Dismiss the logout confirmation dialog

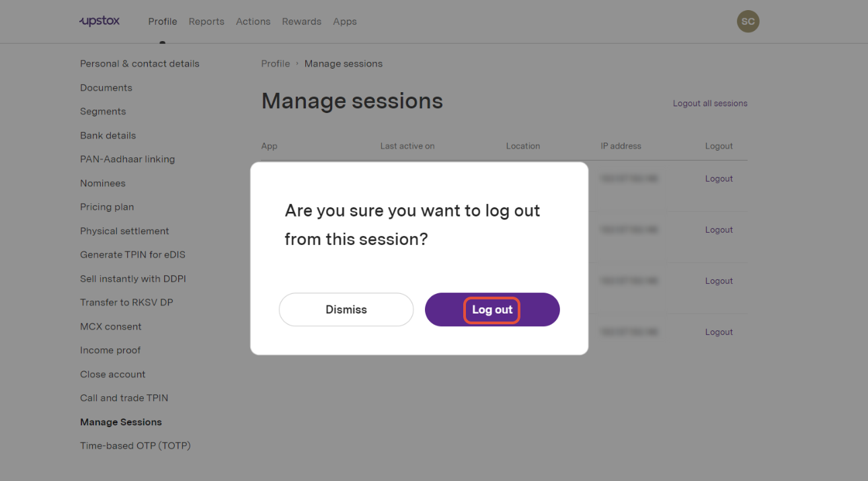coord(346,309)
